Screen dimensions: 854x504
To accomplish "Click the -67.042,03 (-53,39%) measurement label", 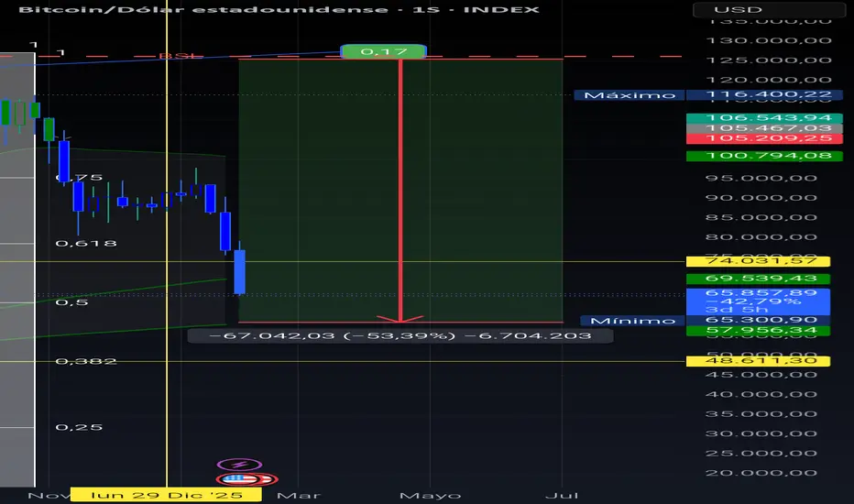I will click(x=400, y=335).
